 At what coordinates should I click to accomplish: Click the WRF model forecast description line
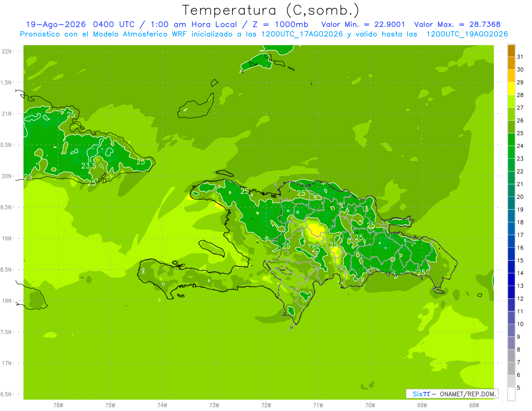click(264, 34)
